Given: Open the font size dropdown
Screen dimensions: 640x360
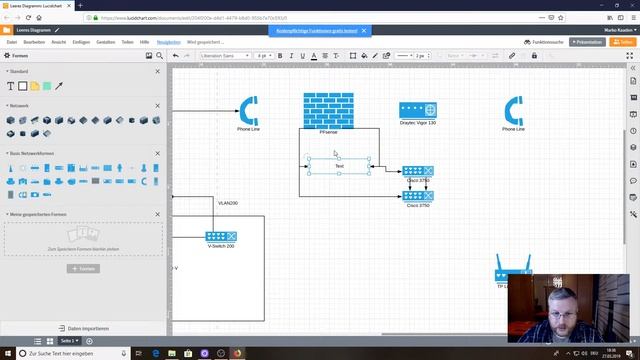Looking at the screenshot, I should 263,56.
